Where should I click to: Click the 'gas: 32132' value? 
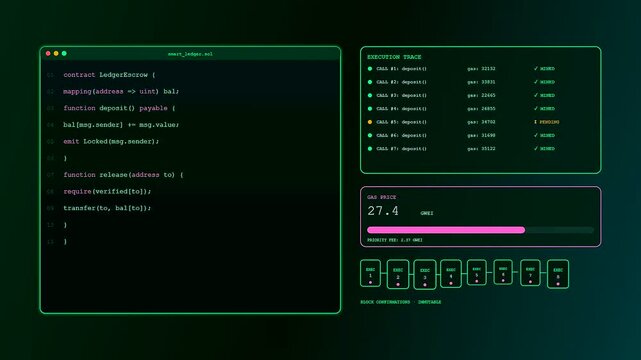coord(481,69)
